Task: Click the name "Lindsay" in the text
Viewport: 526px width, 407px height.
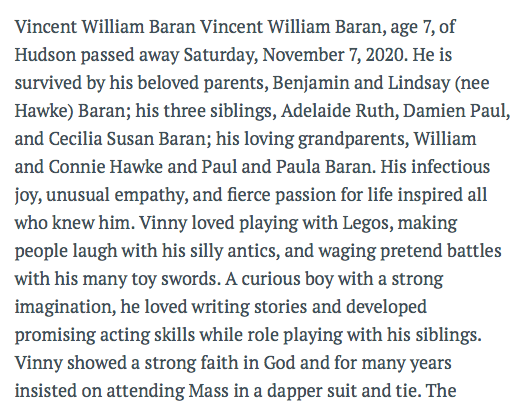Action: (418, 84)
